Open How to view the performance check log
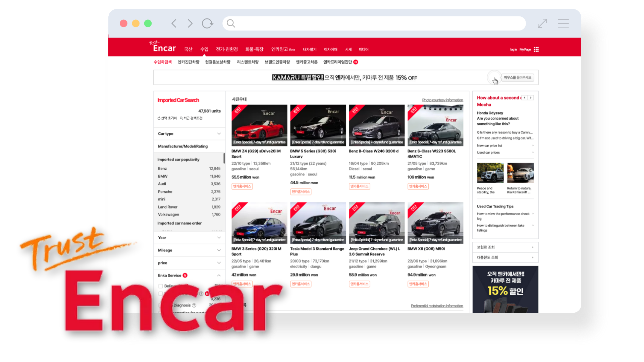Viewport: 644px width, 362px height. point(503,216)
